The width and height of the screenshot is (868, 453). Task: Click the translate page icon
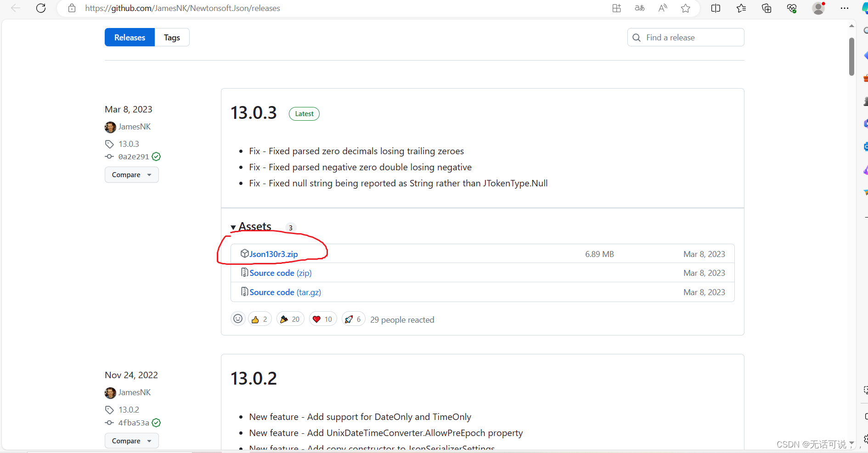click(x=640, y=8)
